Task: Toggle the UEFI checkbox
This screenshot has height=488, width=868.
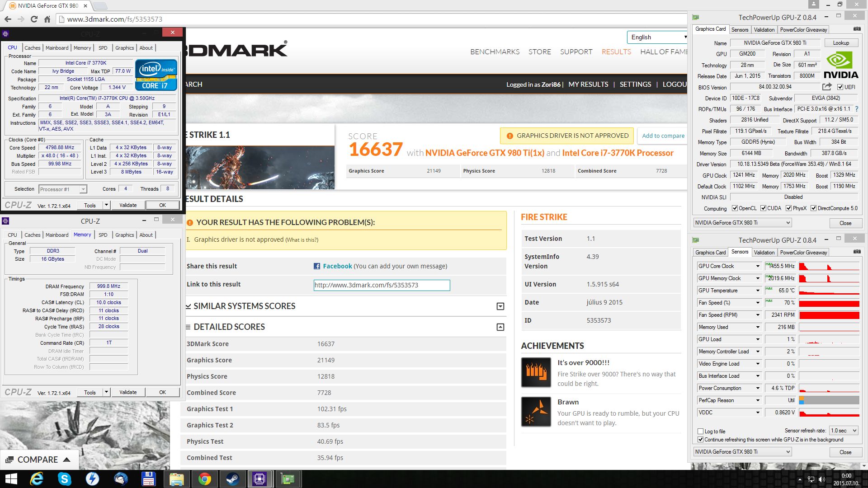Action: click(840, 87)
